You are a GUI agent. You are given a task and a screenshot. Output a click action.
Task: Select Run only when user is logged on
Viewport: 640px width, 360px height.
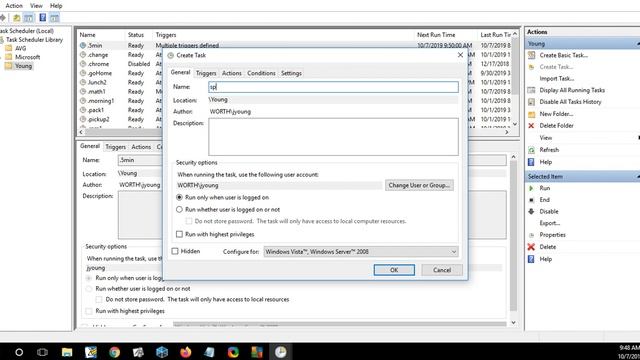coord(179,198)
